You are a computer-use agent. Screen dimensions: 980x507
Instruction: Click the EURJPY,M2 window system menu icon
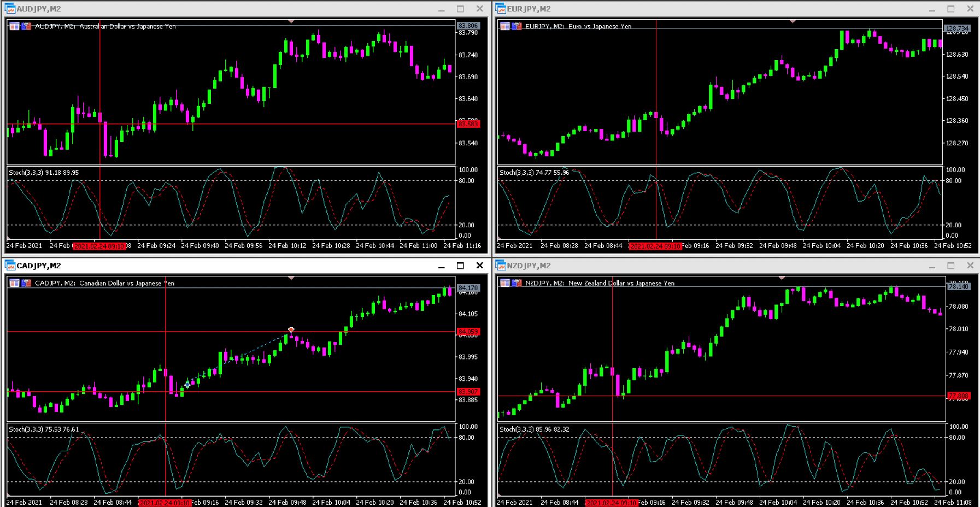500,9
